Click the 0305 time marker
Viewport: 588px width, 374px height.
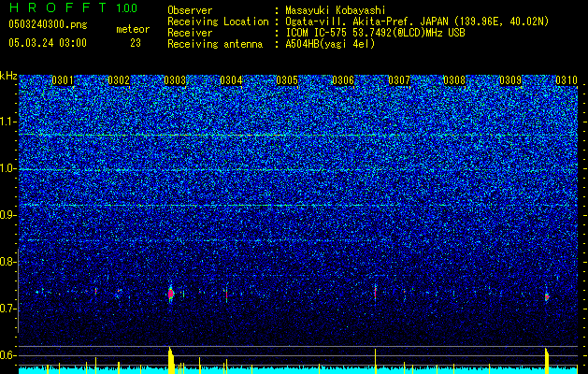pos(287,80)
